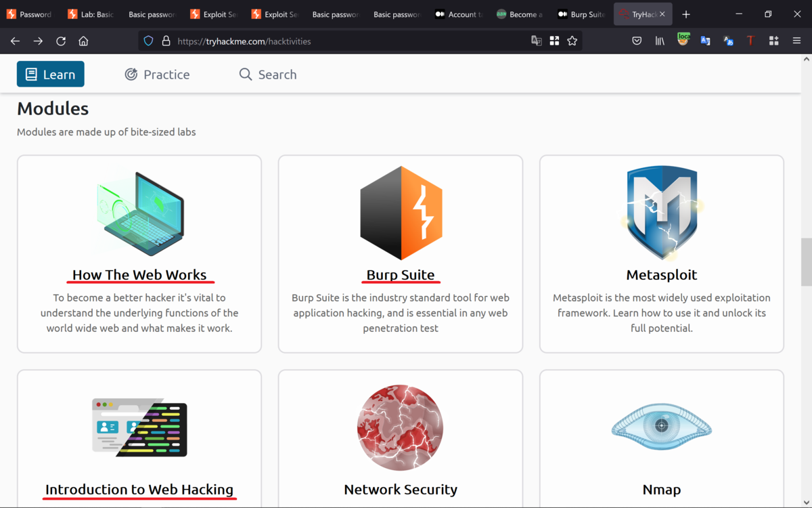Click the red T extension icon
This screenshot has width=812, height=508.
pos(750,41)
